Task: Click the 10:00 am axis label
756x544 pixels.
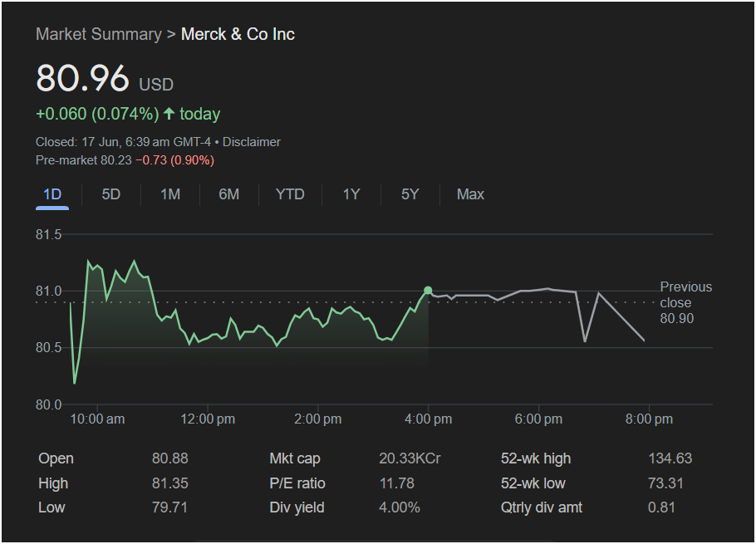Action: click(97, 419)
